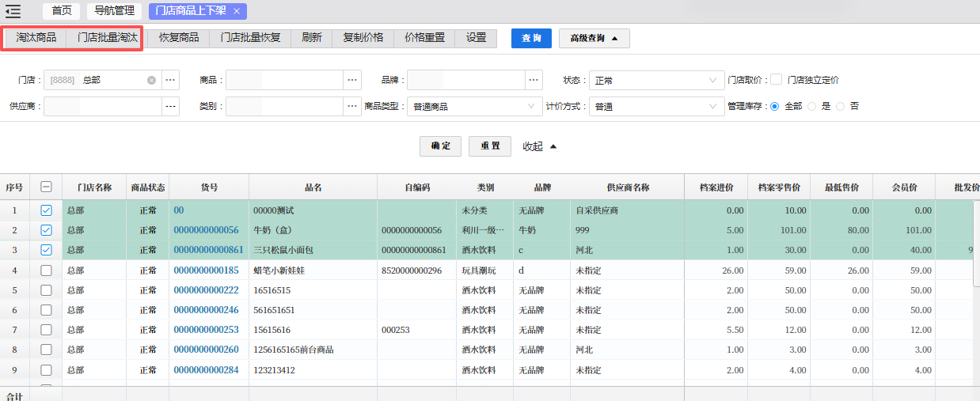This screenshot has width=980, height=401.
Task: Sort by 品名 column header
Action: 313,187
